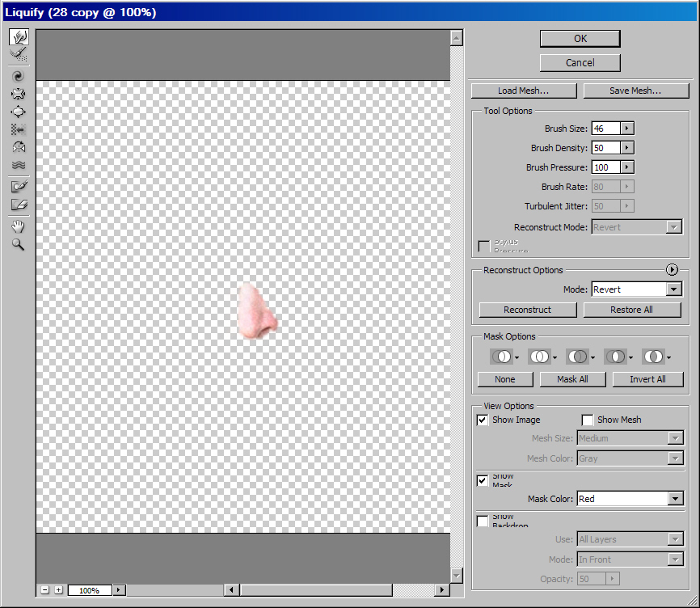The width and height of the screenshot is (700, 608).
Task: Select the Bloat tool
Action: (x=19, y=112)
